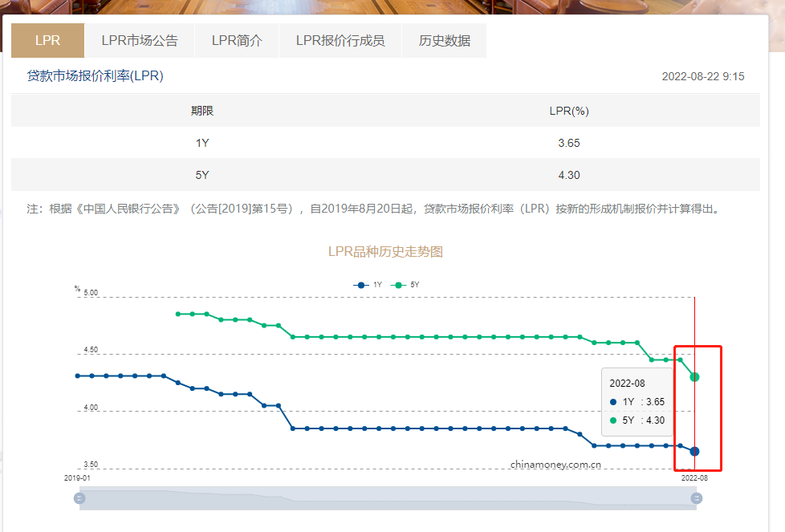This screenshot has width=785, height=532.
Task: Click the right circular handle of zoom slider
Action: click(x=695, y=498)
